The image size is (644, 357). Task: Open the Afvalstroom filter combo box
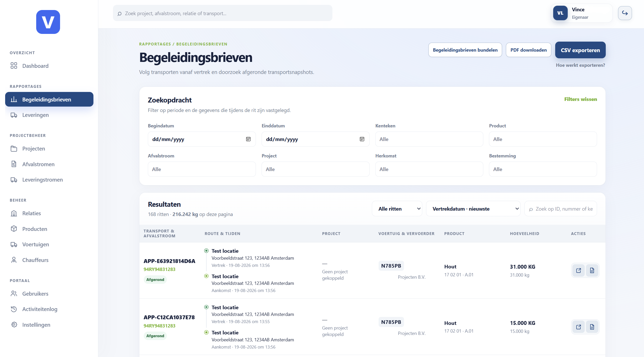(202, 169)
